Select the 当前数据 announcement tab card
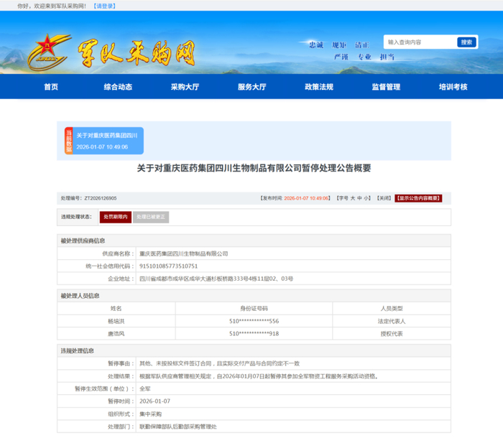 coord(104,141)
